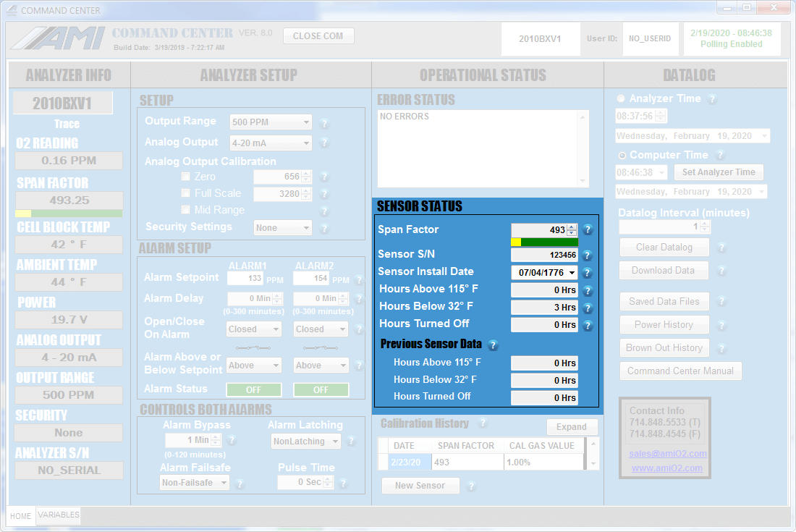Click the Error Status list scrollbar
This screenshot has height=532, width=796.
583,149
